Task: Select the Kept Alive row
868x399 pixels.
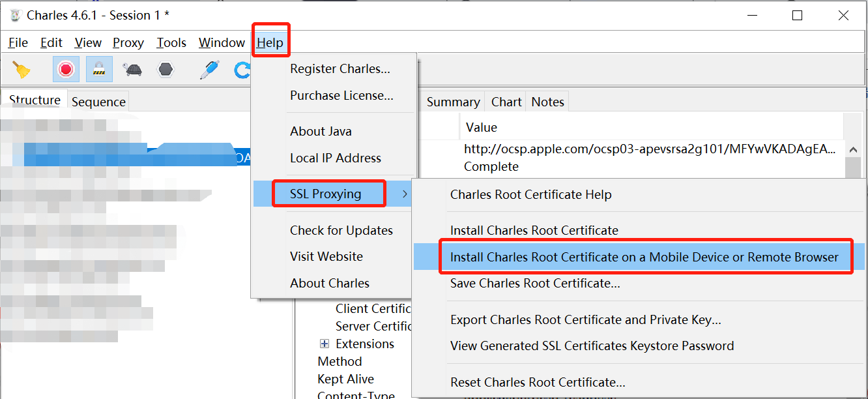Action: click(346, 379)
